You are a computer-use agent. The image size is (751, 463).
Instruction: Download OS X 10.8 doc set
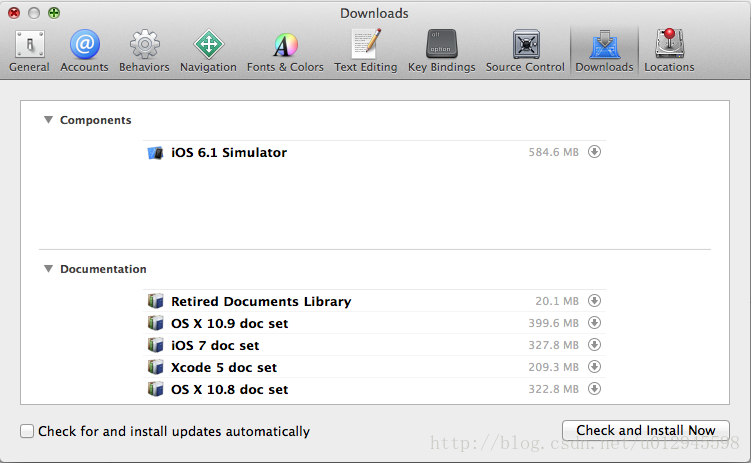tap(594, 389)
